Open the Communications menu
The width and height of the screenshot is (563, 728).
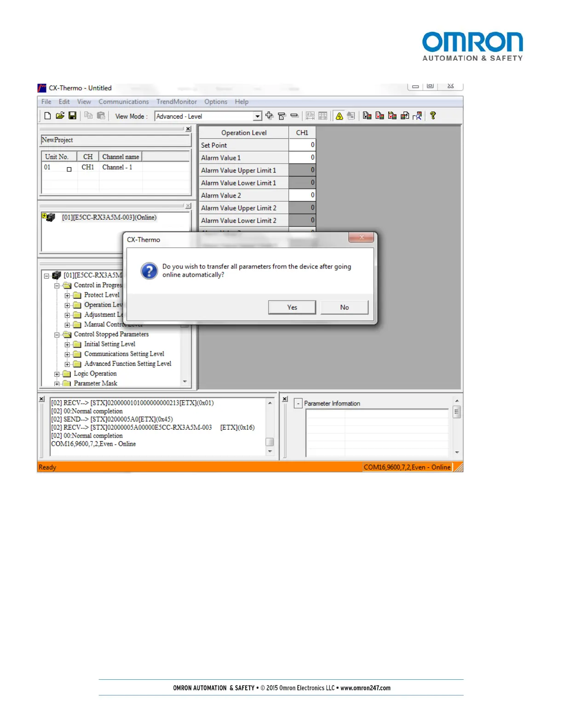click(x=124, y=102)
